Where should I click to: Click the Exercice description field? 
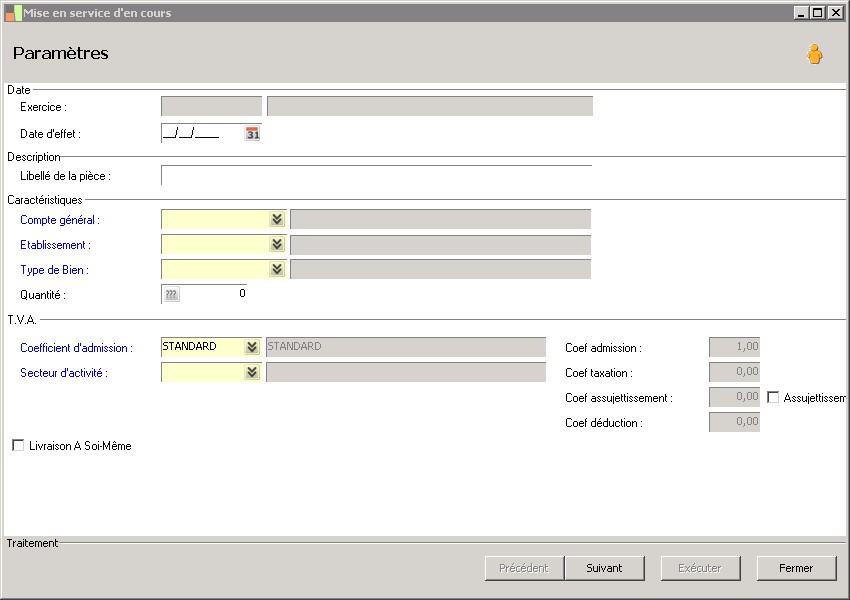(430, 106)
